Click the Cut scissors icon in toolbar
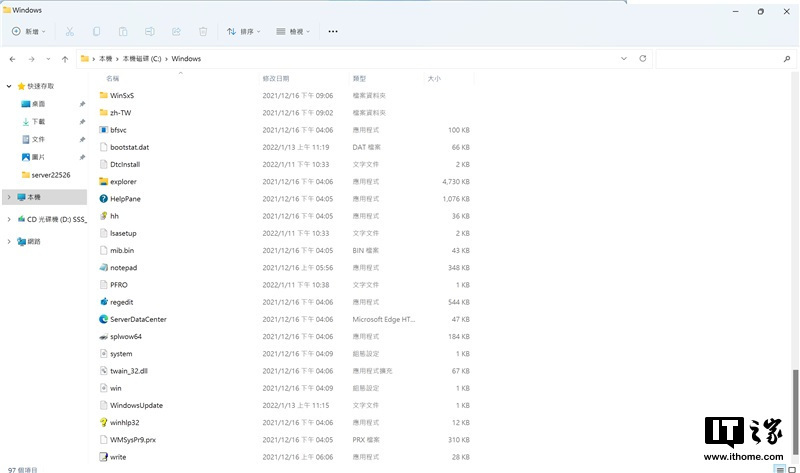The height and width of the screenshot is (473, 800). point(70,31)
